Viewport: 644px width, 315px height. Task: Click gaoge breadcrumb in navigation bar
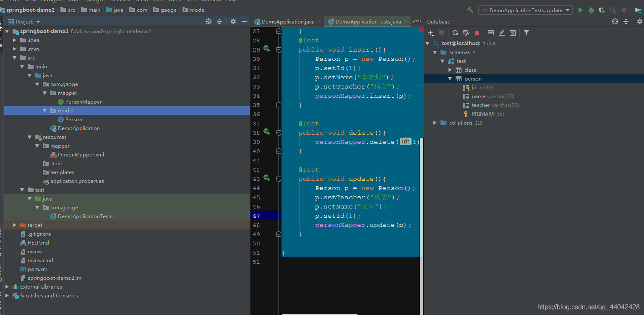pyautogui.click(x=169, y=10)
